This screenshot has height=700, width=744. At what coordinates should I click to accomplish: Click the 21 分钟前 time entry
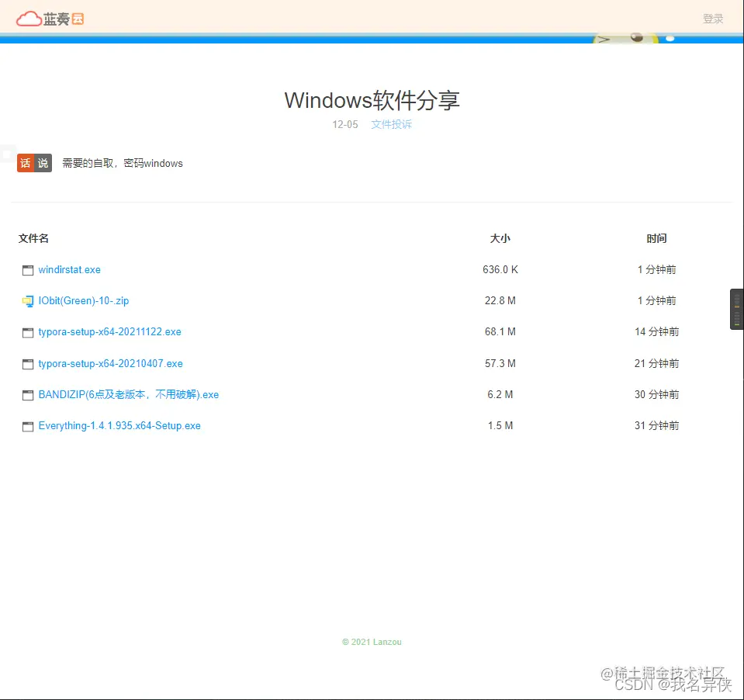click(656, 363)
